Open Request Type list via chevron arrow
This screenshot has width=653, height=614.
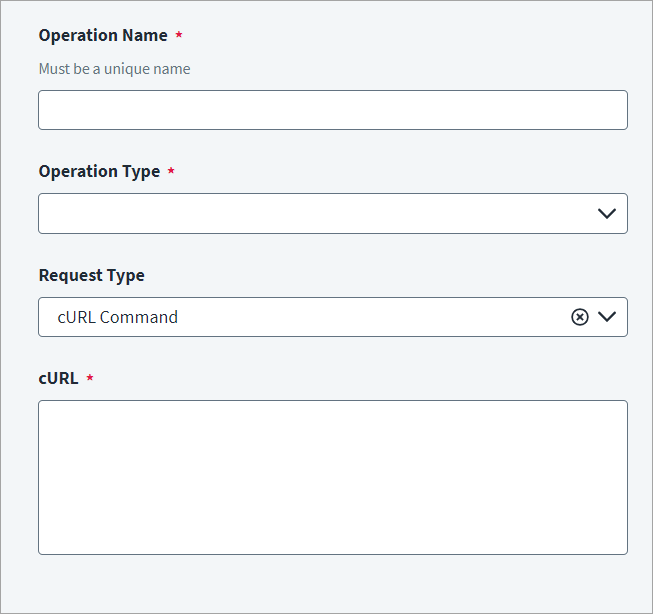(607, 317)
